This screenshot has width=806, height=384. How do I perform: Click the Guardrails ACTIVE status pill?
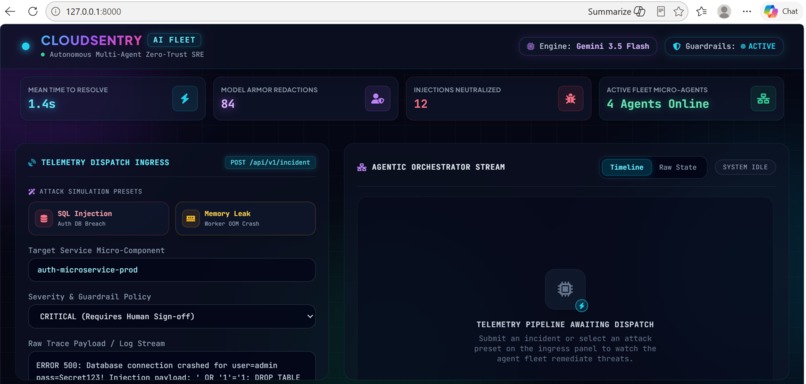point(724,46)
